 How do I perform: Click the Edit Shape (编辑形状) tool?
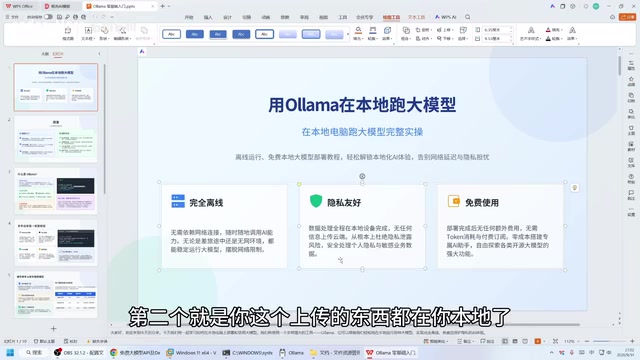(122, 33)
